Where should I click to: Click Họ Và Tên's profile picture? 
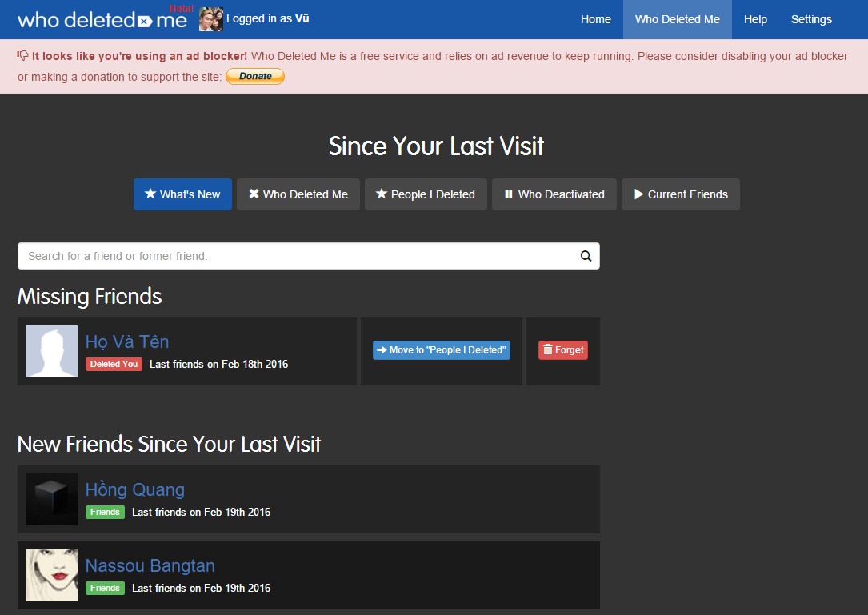click(x=51, y=351)
